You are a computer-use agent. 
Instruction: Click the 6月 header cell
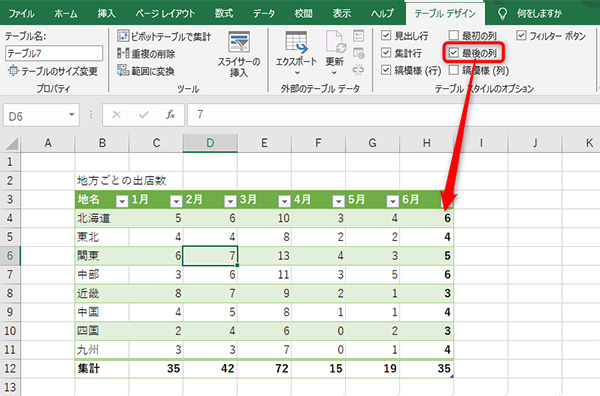(x=427, y=199)
